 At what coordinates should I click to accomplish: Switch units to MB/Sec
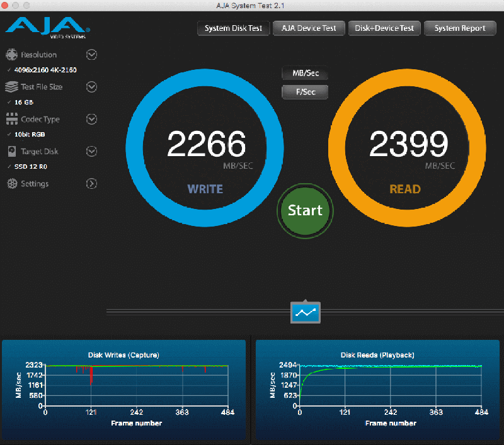pyautogui.click(x=306, y=73)
